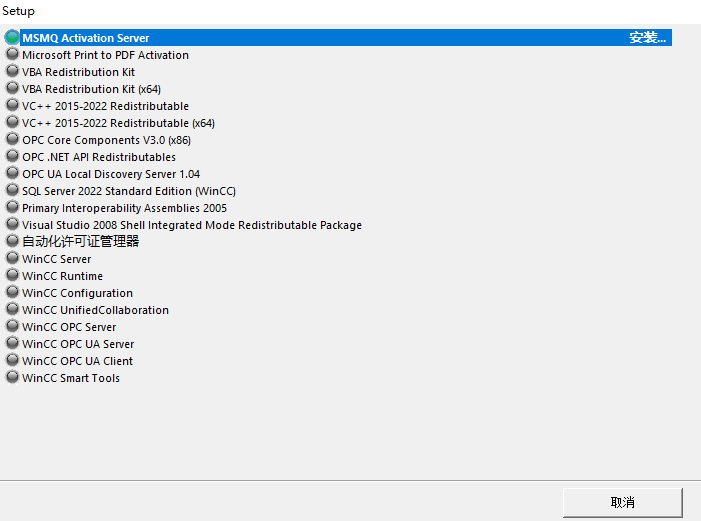Click the WinCC Configuration entry
This screenshot has height=521, width=701.
pyautogui.click(x=77, y=293)
